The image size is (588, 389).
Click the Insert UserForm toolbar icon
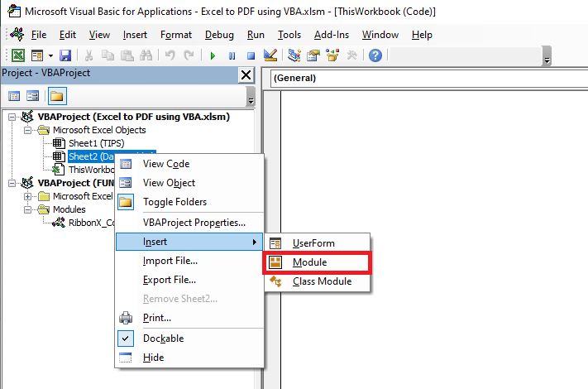[x=37, y=55]
